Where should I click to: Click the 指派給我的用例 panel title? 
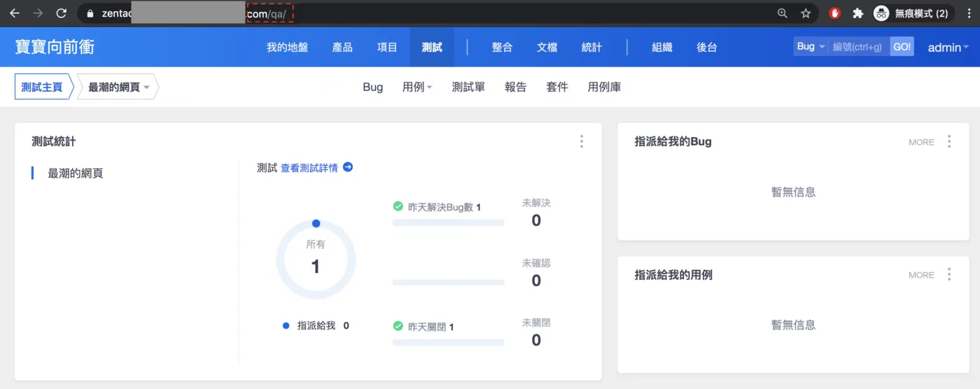tap(673, 275)
